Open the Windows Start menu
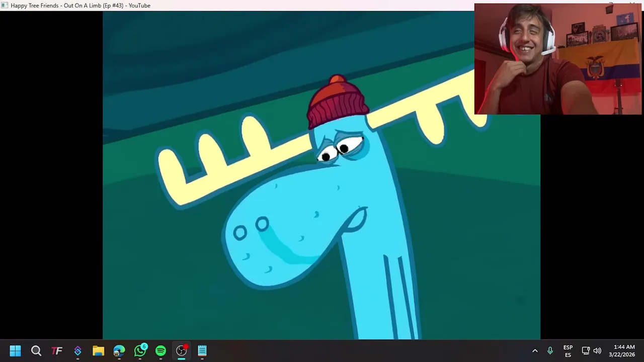Image resolution: width=644 pixels, height=362 pixels. click(15, 350)
